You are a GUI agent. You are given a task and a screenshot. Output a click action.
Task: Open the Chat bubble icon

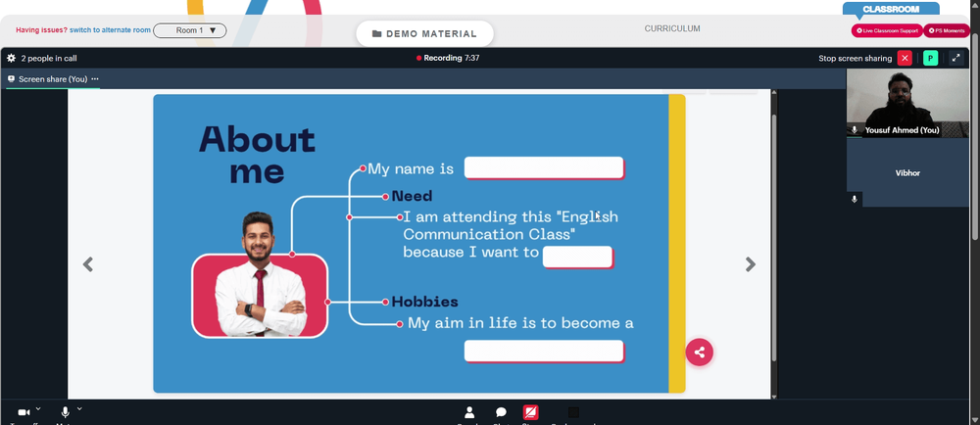point(501,412)
